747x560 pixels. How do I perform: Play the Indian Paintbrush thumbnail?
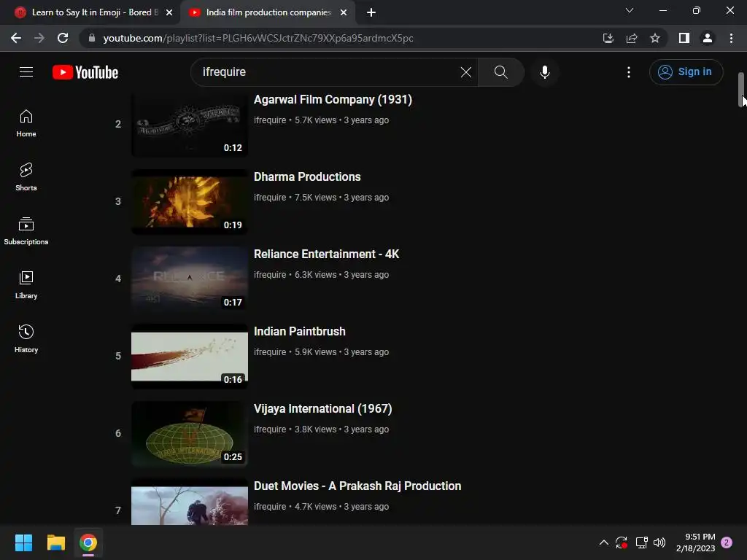[x=190, y=356]
